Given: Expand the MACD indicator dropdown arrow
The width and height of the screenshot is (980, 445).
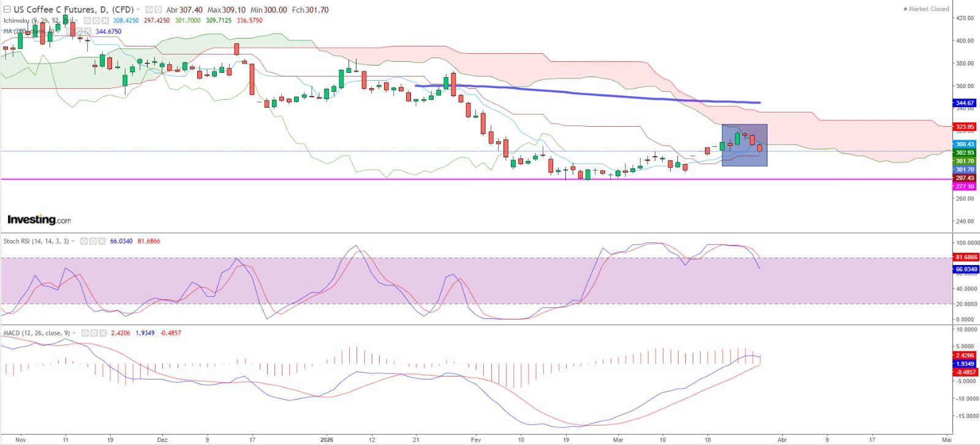Looking at the screenshot, I should (75, 333).
